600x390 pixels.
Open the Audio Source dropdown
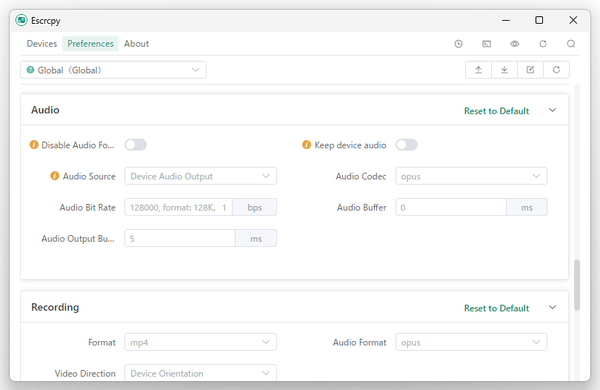[201, 176]
